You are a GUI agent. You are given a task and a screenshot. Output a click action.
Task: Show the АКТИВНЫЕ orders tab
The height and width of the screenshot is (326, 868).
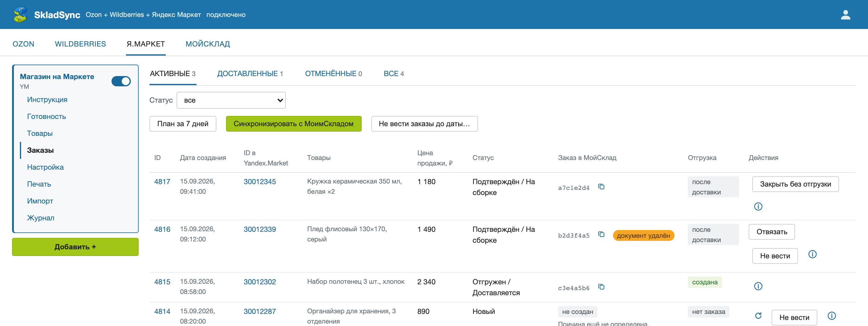172,74
